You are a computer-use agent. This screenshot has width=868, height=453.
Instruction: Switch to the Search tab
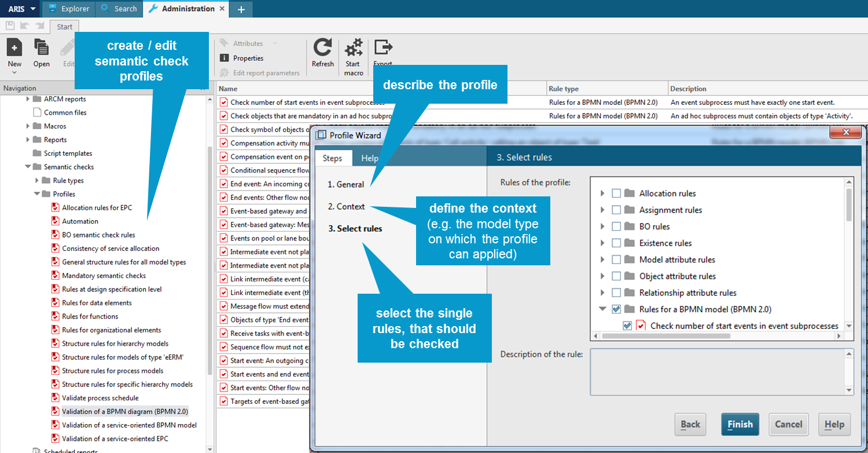[119, 9]
